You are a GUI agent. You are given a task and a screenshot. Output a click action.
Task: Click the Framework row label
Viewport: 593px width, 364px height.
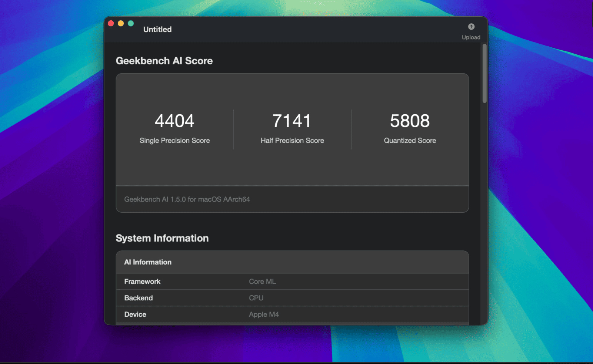[x=142, y=282]
